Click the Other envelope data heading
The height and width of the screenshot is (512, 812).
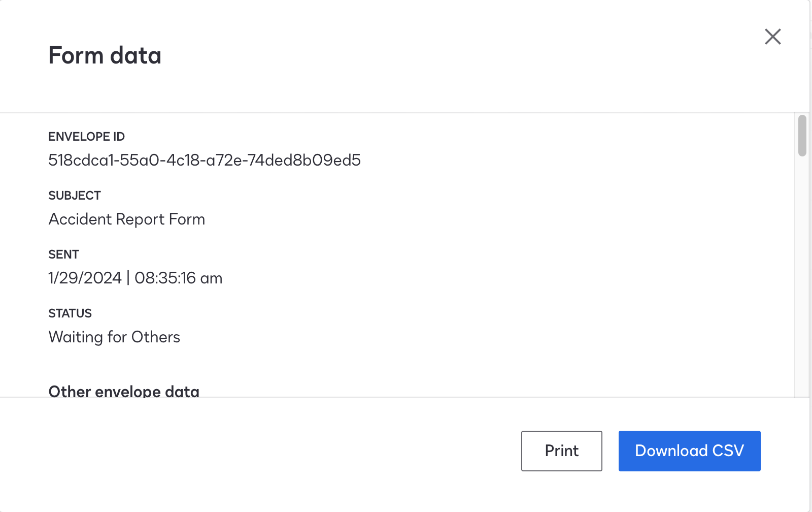pos(124,392)
